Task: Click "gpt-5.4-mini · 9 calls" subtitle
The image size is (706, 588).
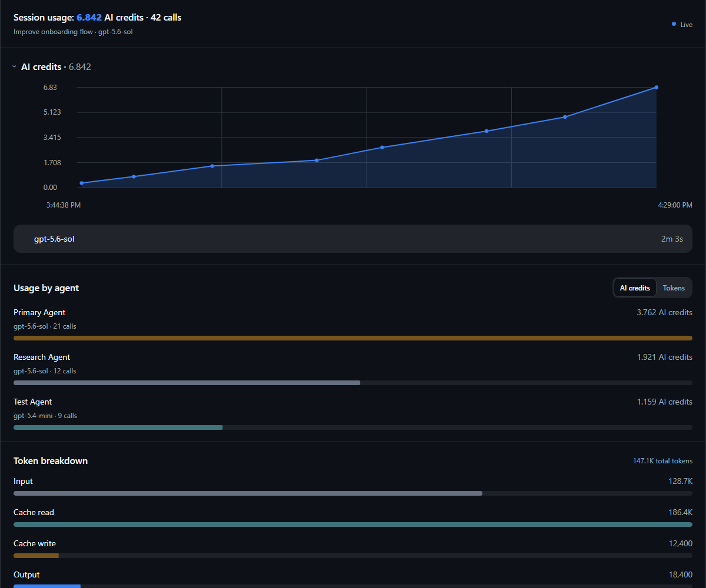Action: point(45,416)
